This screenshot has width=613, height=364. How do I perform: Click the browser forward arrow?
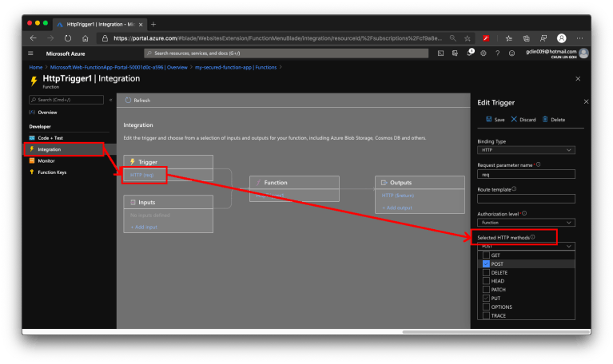coord(50,38)
